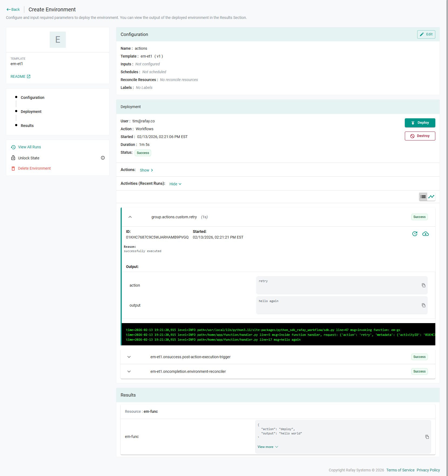This screenshot has width=448, height=476.
Task: Click the Back arrow link
Action: coord(13,9)
